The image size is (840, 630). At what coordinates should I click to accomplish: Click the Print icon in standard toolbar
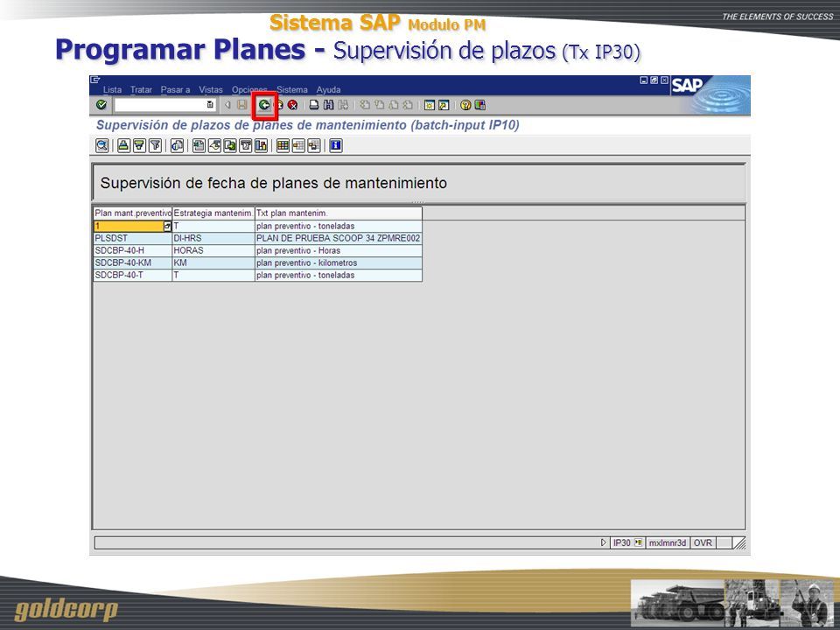[314, 105]
